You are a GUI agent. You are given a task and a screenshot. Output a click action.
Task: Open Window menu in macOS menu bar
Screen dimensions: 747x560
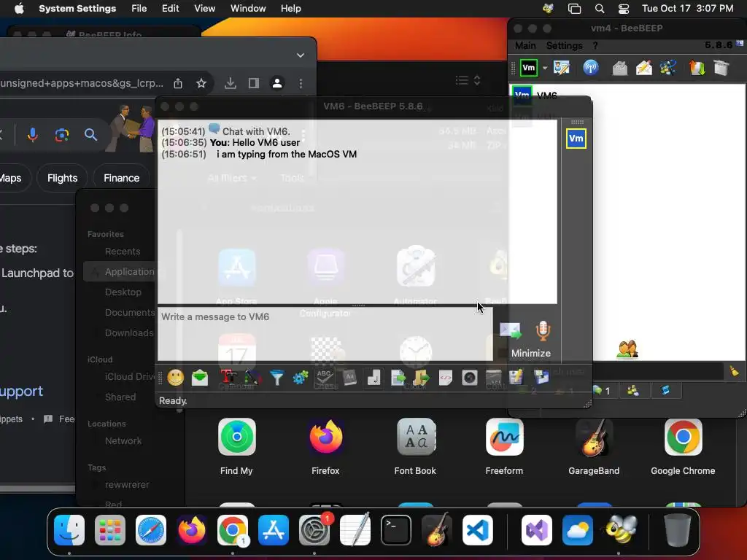click(x=248, y=9)
